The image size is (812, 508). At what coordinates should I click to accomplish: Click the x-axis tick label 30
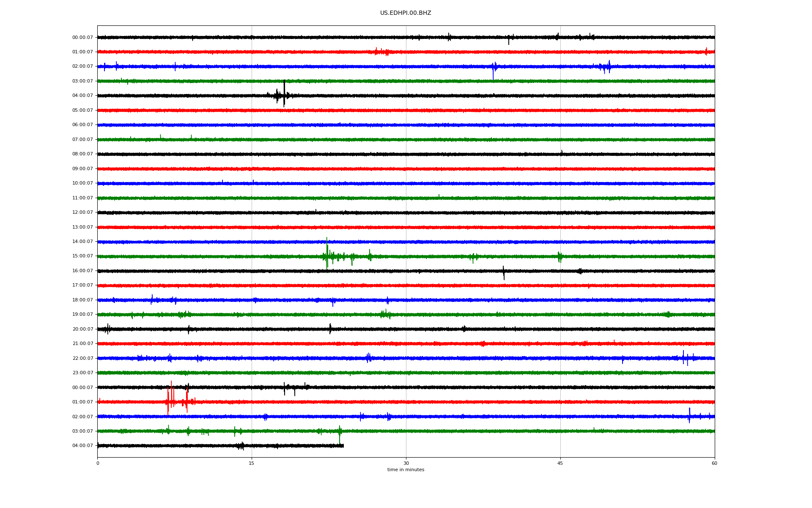click(406, 463)
